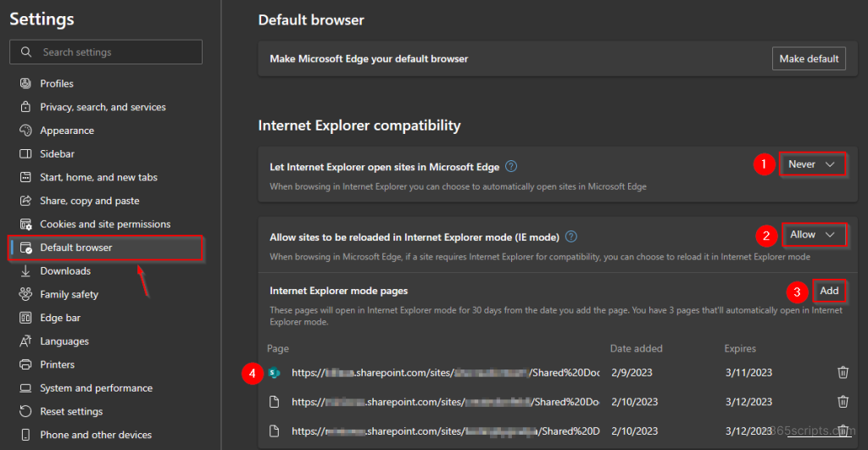Click the document icon of third page row

(274, 431)
